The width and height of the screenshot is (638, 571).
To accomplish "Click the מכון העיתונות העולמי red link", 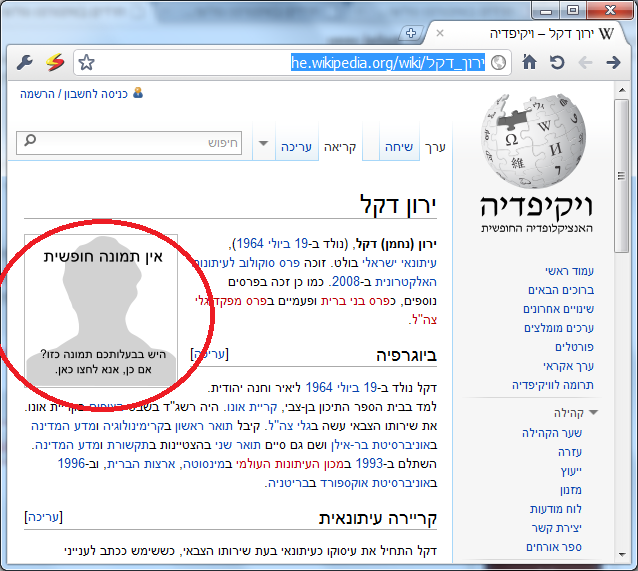I will 290,464.
